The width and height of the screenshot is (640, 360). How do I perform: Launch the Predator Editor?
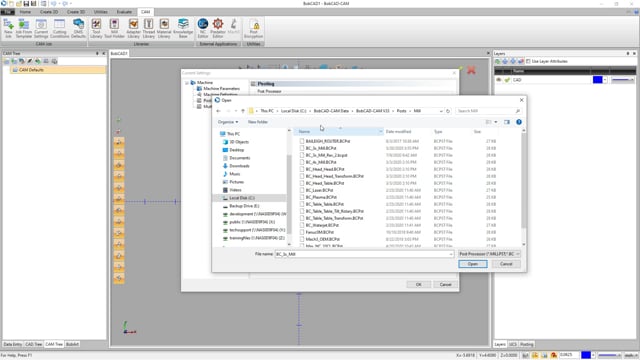[x=218, y=28]
